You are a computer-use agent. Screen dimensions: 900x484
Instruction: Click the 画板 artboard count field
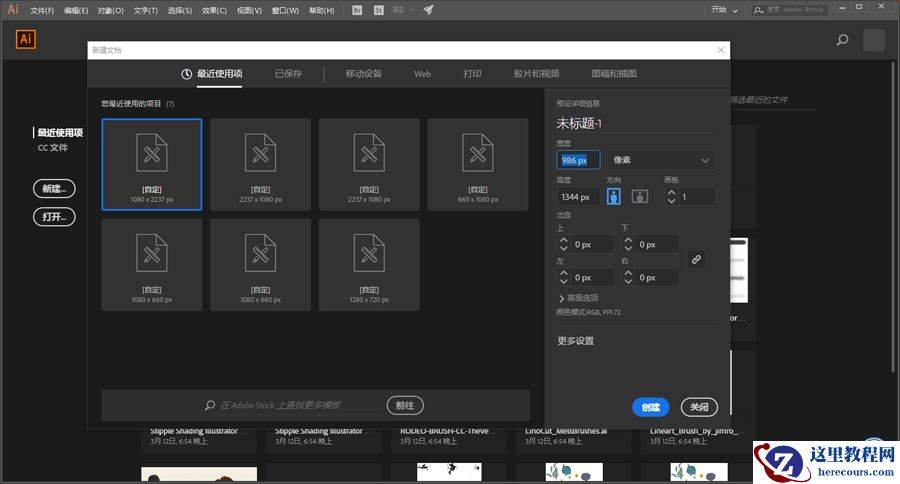click(x=697, y=197)
